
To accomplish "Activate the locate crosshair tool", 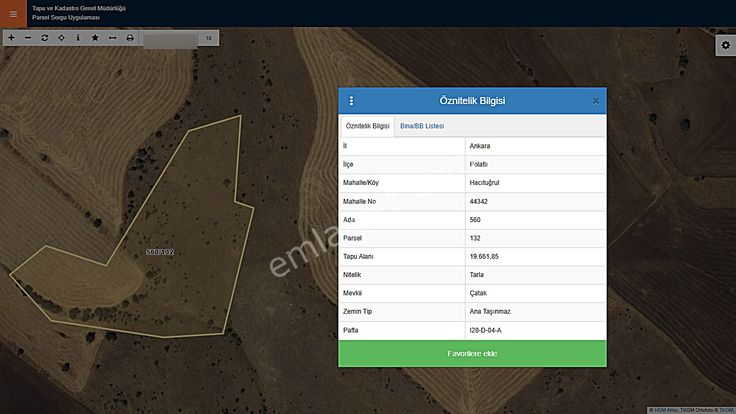I will pos(61,38).
